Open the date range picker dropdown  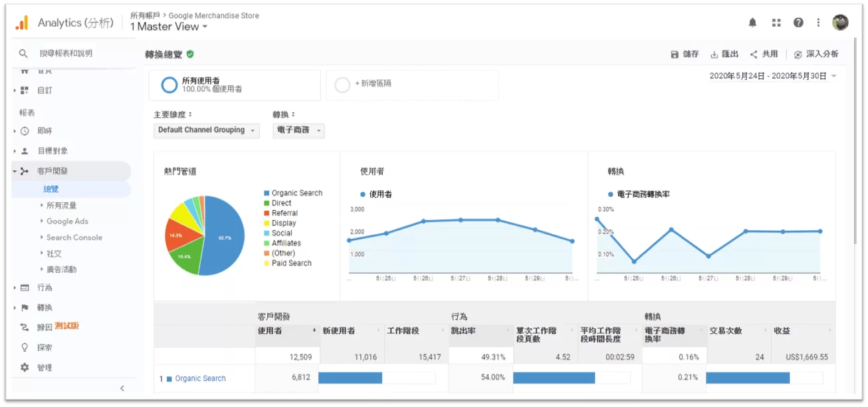pos(773,76)
